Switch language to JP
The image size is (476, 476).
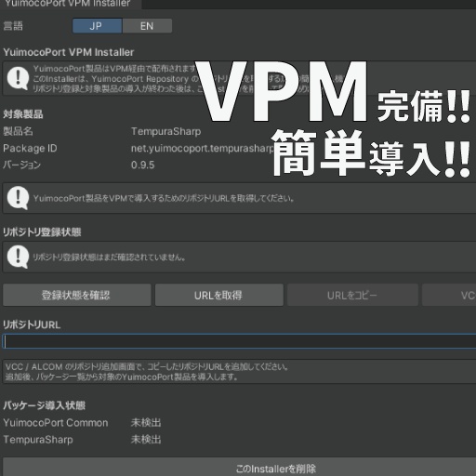click(98, 26)
